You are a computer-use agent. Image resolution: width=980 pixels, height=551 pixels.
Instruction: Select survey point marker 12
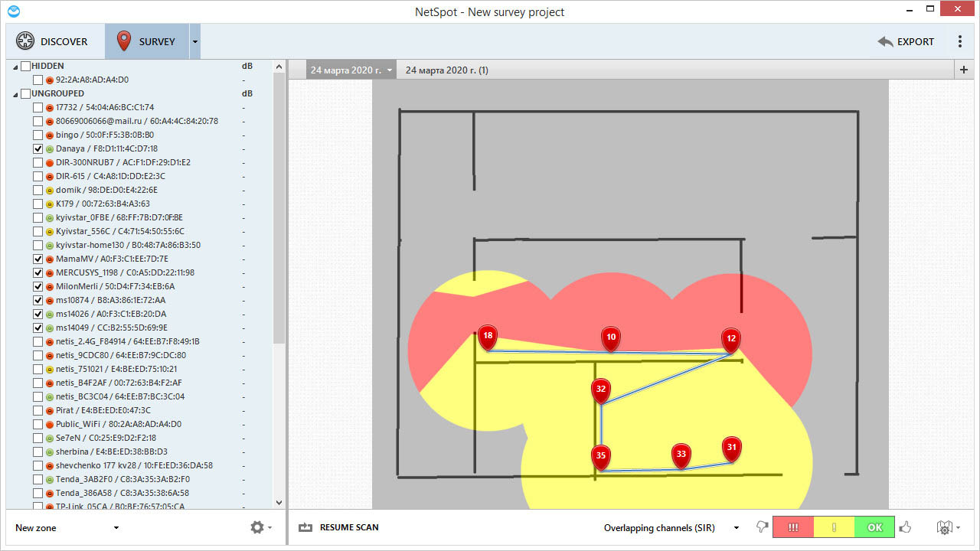click(x=731, y=340)
